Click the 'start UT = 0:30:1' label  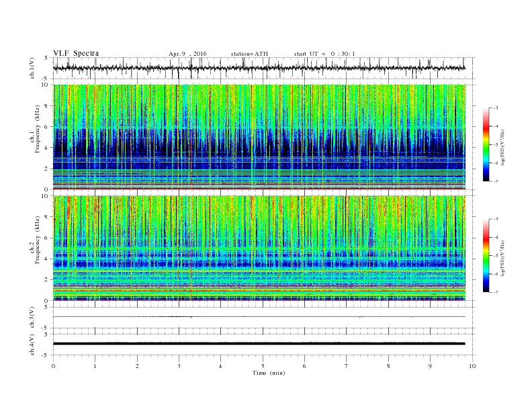pos(324,54)
